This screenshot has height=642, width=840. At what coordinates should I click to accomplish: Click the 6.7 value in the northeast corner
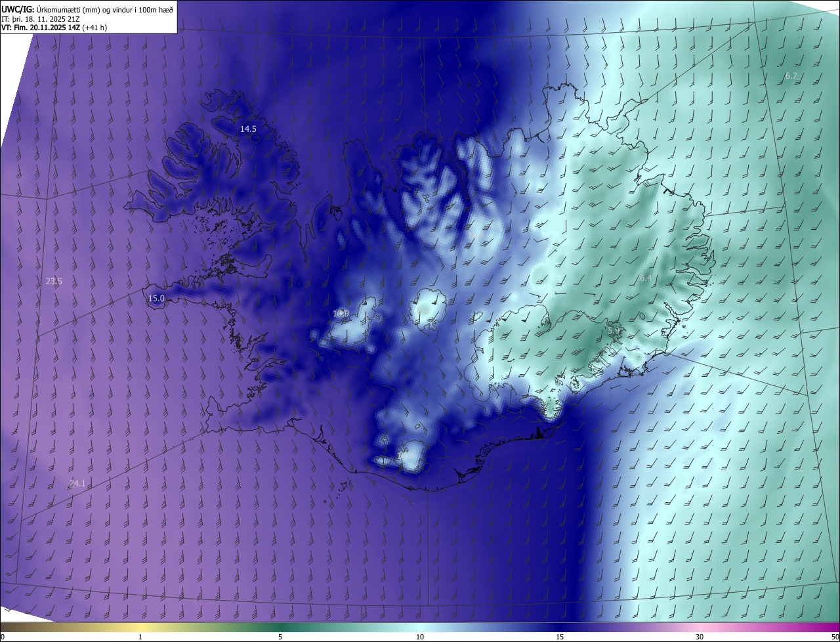[x=791, y=76]
